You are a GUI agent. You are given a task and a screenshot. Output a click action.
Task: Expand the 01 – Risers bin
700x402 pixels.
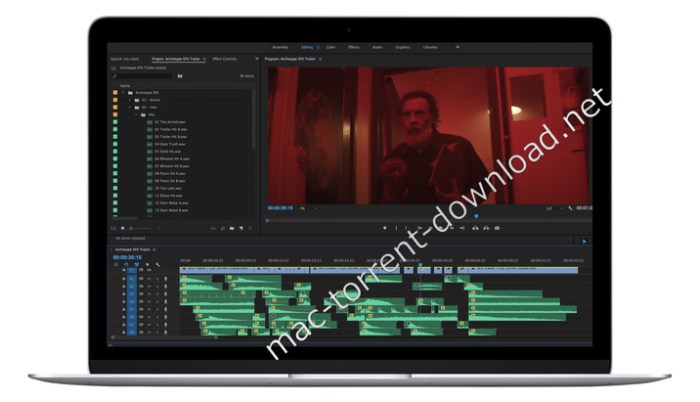coord(130,100)
